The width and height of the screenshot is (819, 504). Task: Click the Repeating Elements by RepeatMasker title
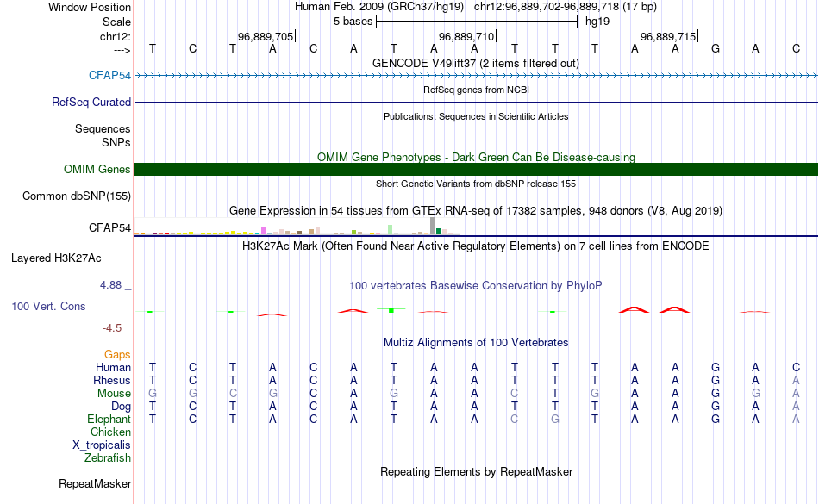coord(477,471)
